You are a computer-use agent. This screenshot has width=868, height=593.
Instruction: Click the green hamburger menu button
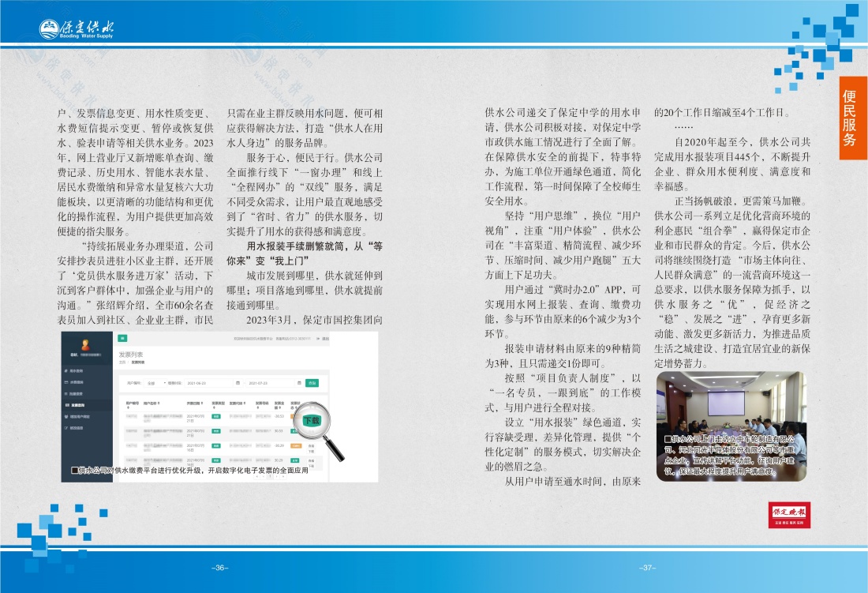coord(123,338)
